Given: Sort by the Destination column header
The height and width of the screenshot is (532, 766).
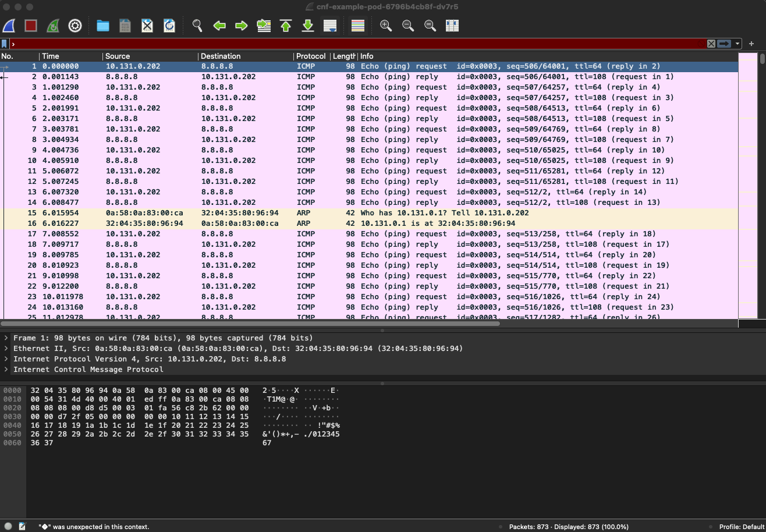Looking at the screenshot, I should 246,56.
